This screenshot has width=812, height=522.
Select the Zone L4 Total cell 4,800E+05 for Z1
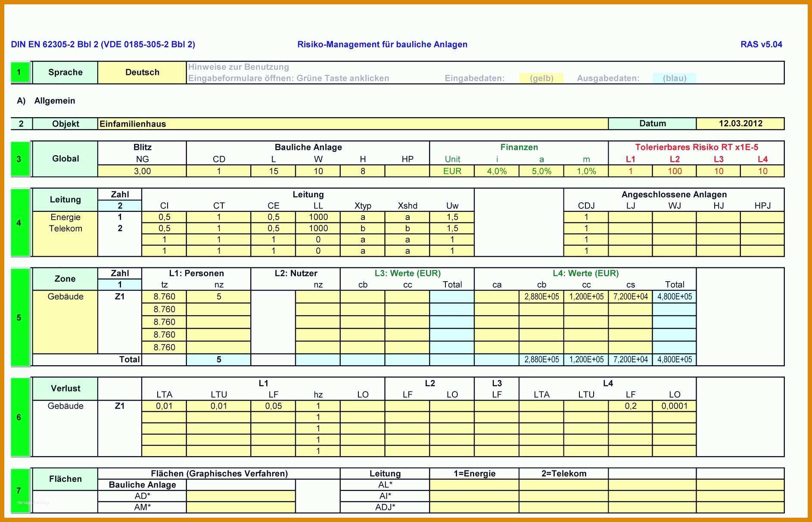pos(674,297)
